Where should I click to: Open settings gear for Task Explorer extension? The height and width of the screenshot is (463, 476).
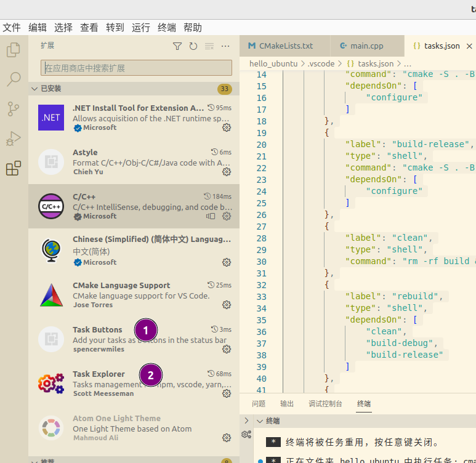coord(227,393)
